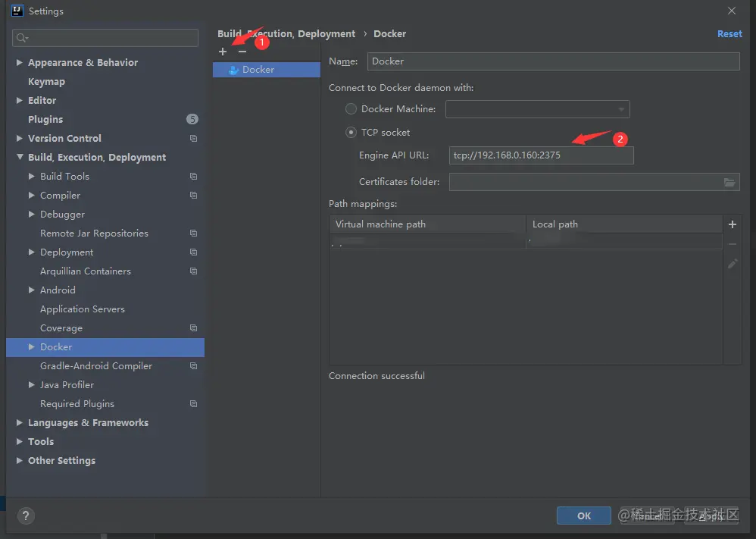Click project-level icon next to Compiler
Image resolution: width=756 pixels, height=539 pixels.
click(193, 196)
